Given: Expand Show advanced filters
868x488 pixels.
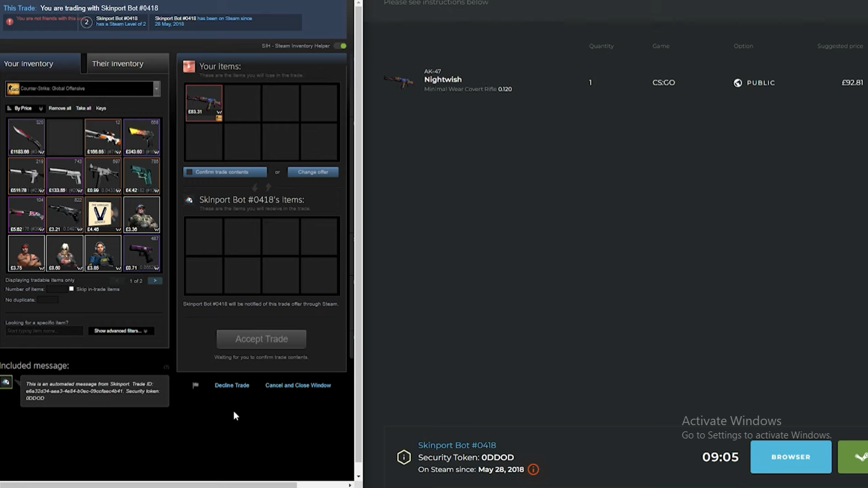Looking at the screenshot, I should (x=121, y=331).
